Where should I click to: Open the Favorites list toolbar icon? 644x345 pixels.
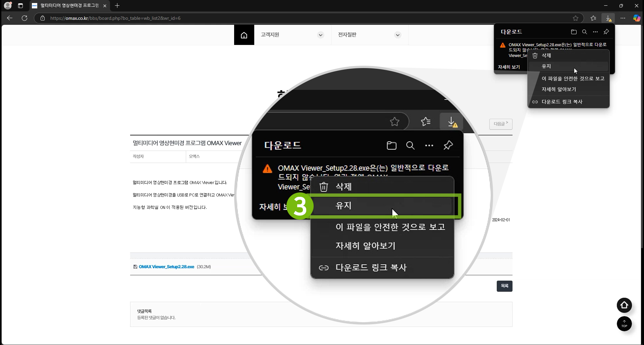(x=593, y=18)
